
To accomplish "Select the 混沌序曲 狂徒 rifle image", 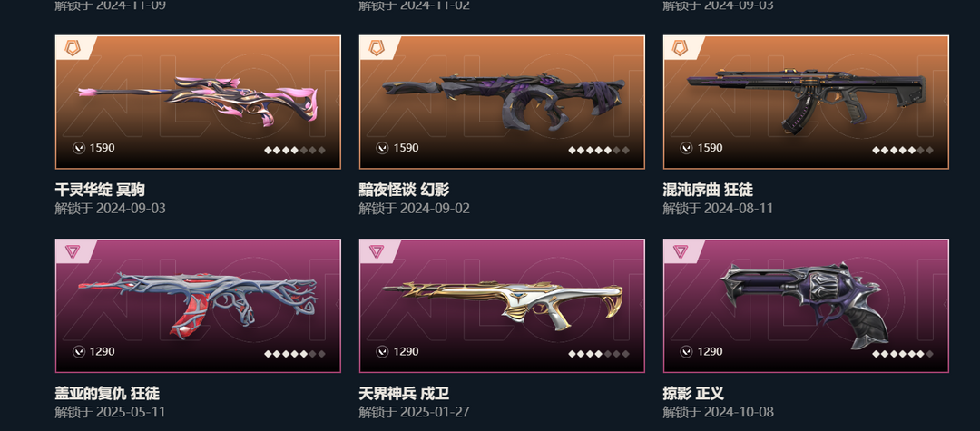I will click(x=807, y=100).
